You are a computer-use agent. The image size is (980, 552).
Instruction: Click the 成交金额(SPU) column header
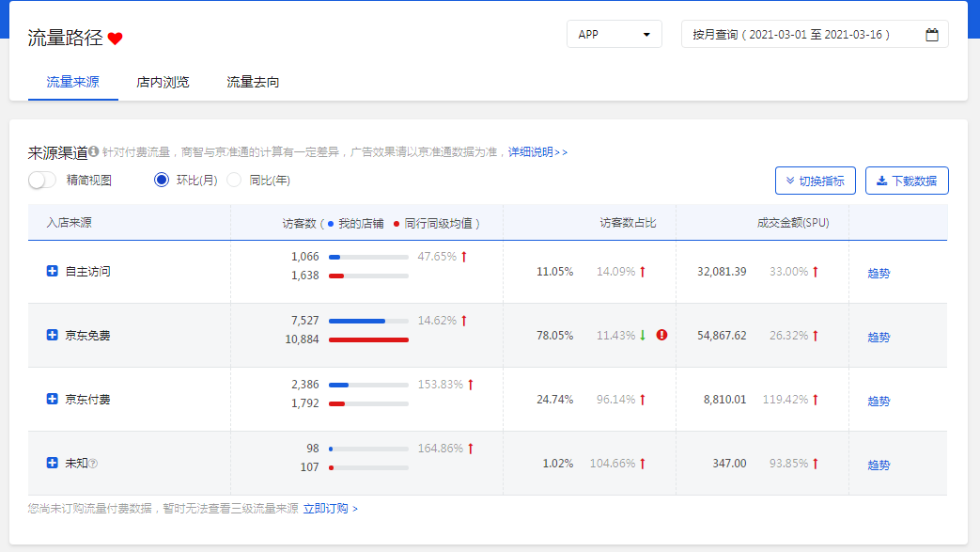tap(793, 223)
